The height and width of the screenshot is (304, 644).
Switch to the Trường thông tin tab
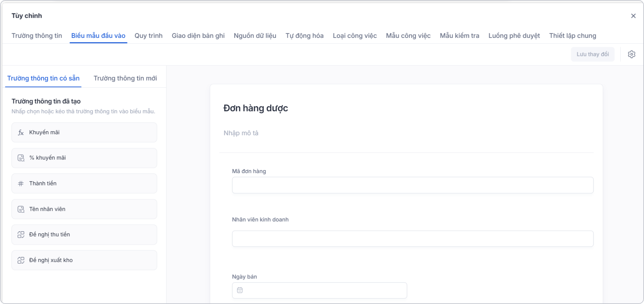tap(37, 36)
